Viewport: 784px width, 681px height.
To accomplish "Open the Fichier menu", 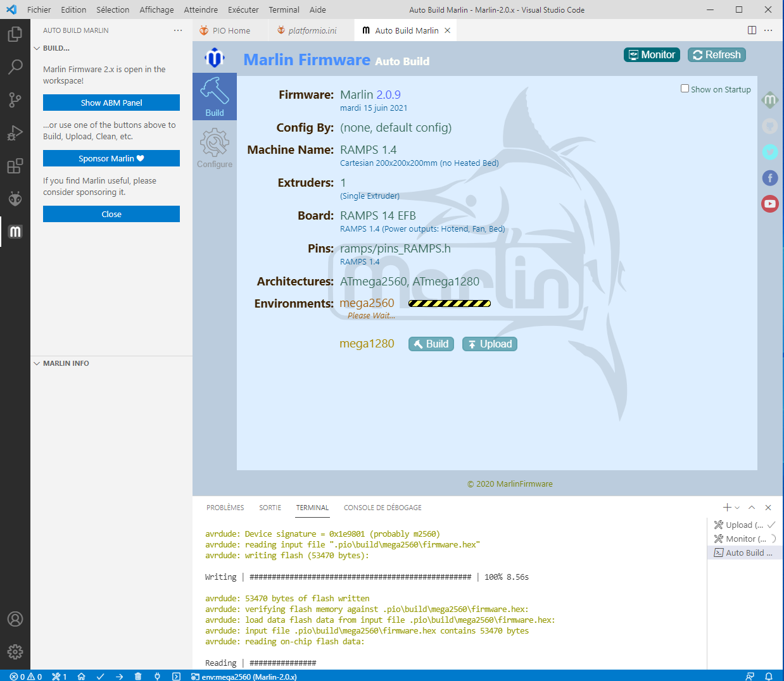I will [x=39, y=9].
